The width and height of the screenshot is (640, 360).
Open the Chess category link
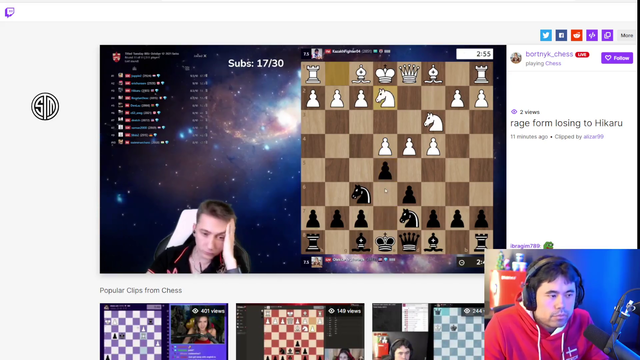553,63
